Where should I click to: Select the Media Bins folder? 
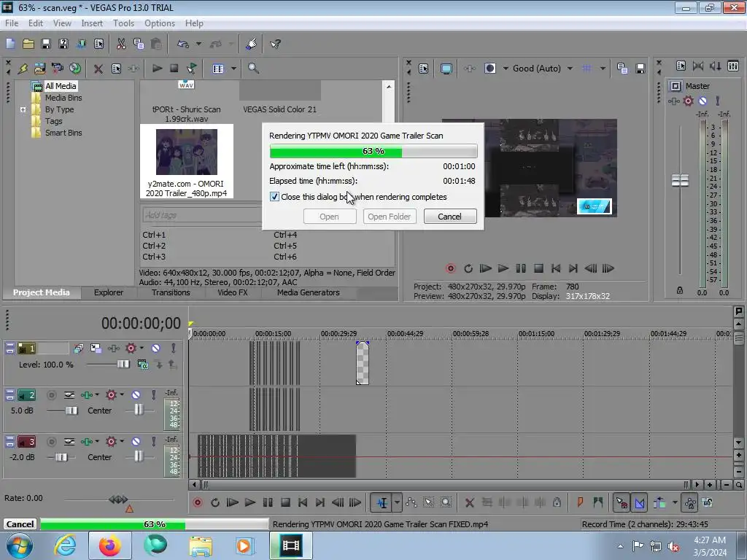pyautogui.click(x=63, y=98)
